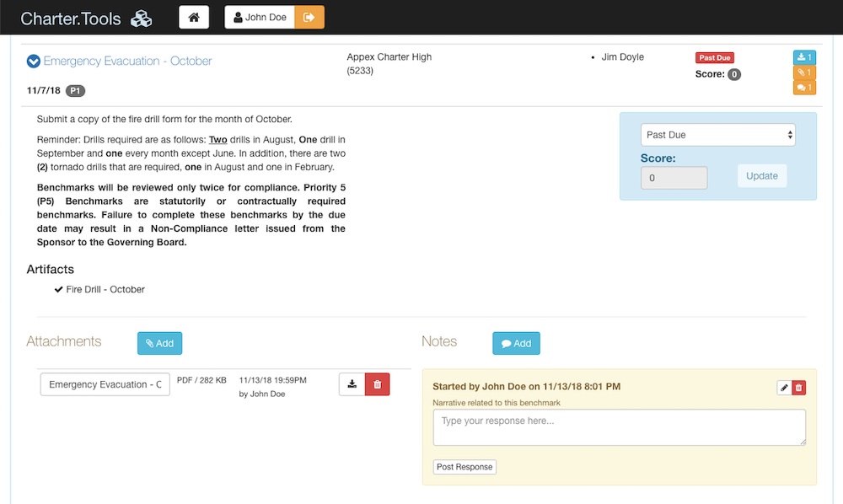Open the John Doe user menu
The image size is (843, 504).
click(260, 17)
